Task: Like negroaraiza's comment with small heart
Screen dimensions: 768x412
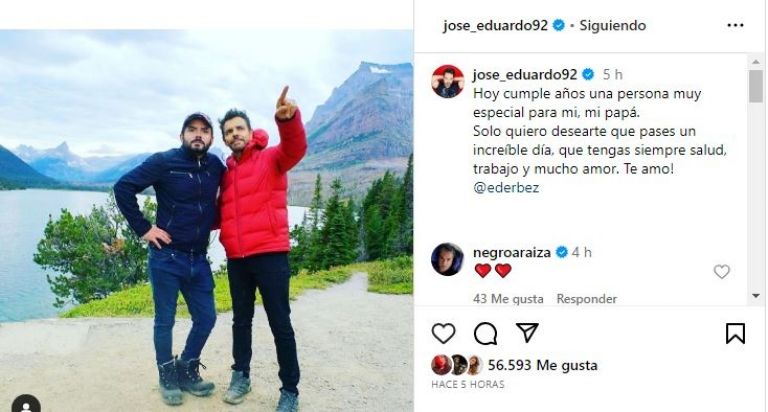Action: pos(721,271)
